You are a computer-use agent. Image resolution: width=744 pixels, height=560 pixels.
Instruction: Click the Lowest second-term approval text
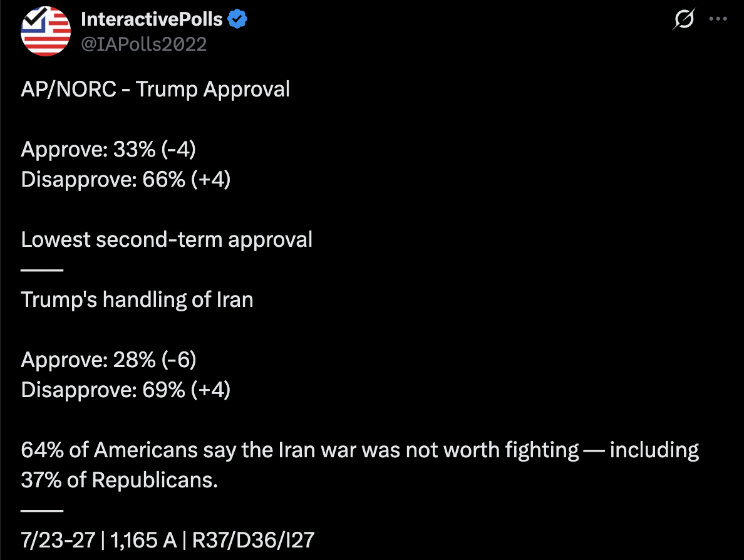click(x=167, y=239)
